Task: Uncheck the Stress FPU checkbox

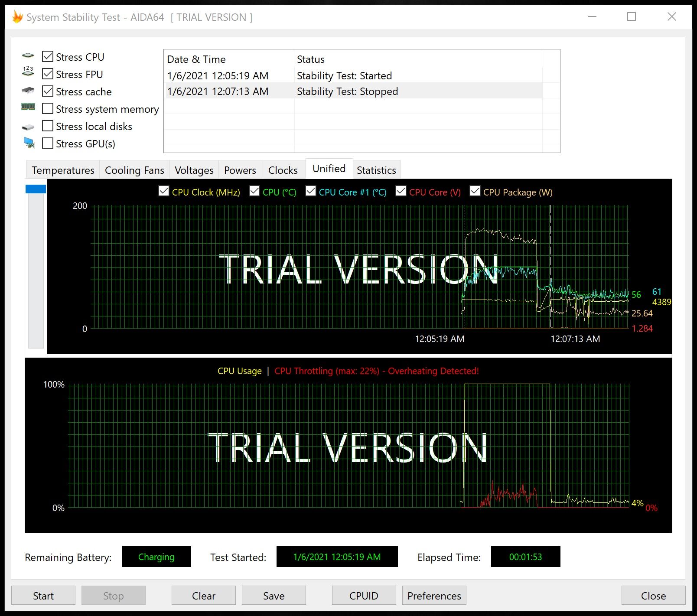Action: tap(48, 74)
